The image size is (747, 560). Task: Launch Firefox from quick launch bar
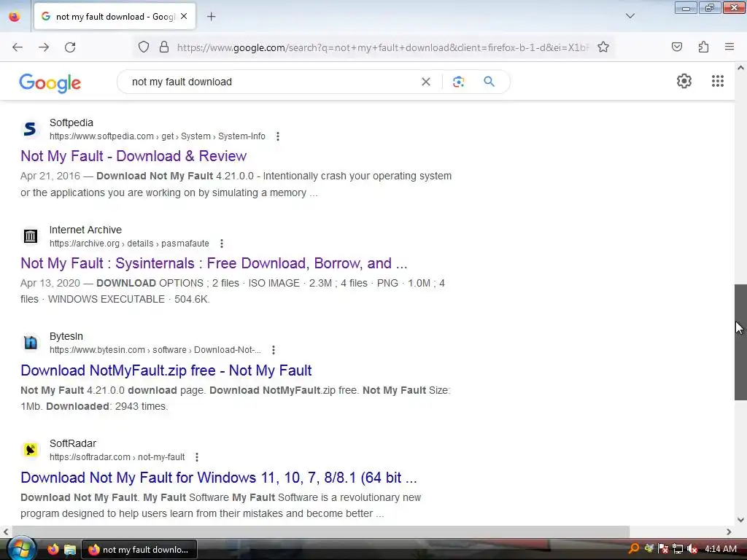coord(53,550)
